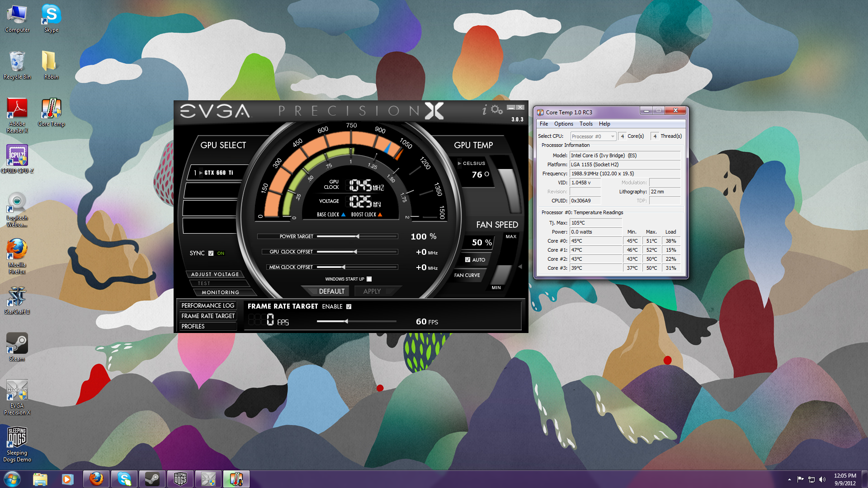Open the Computer desktop icon

[17, 19]
